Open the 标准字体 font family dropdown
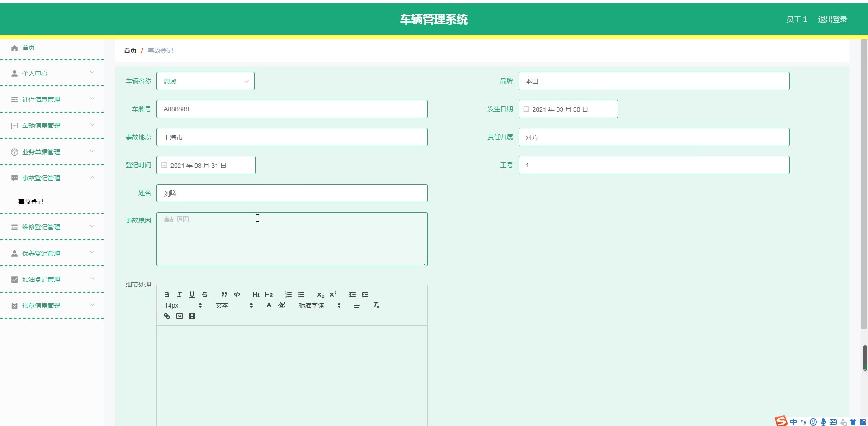Viewport: 868px width, 426px height. [319, 306]
